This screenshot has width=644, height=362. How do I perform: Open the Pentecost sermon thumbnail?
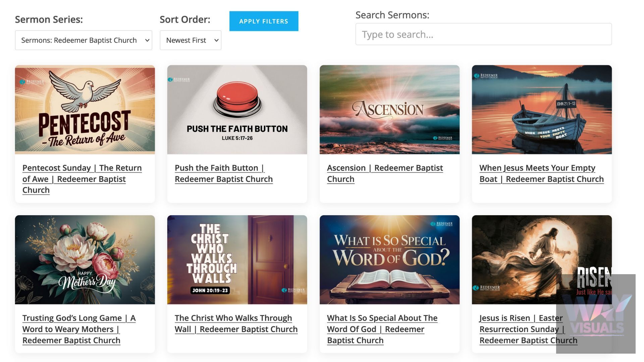[x=85, y=110]
